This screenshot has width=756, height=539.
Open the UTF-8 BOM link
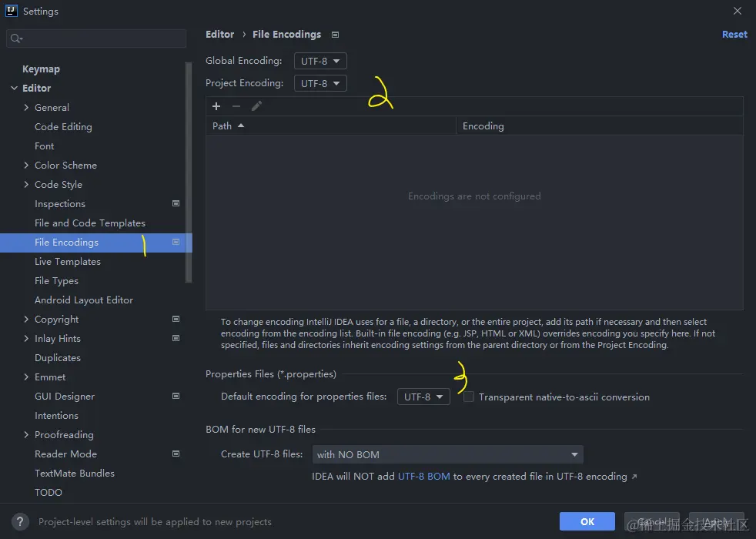pyautogui.click(x=423, y=477)
